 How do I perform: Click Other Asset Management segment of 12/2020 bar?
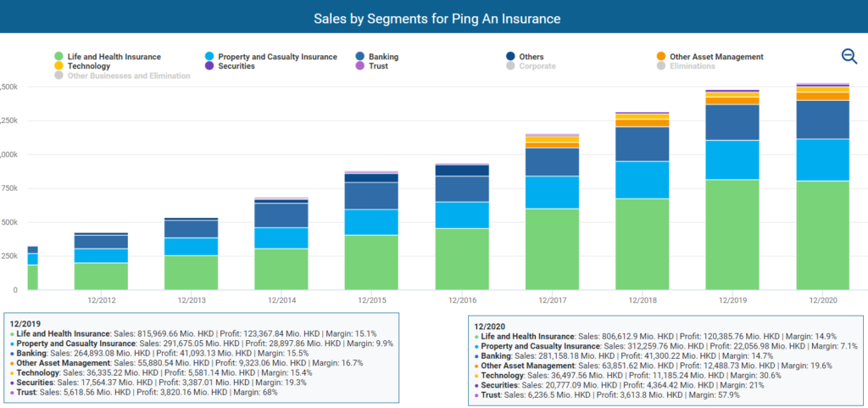tap(822, 97)
